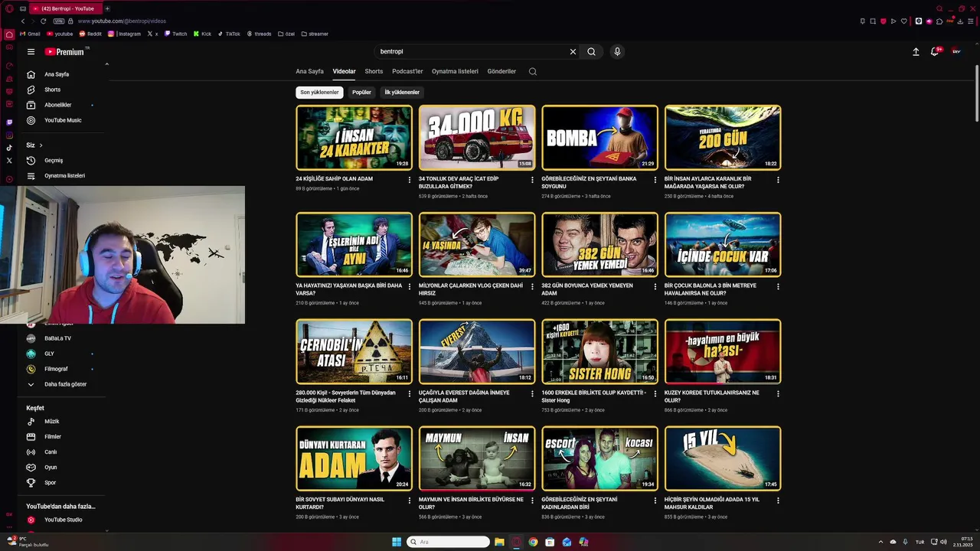Open BaBaLa TV subscription channel
The height and width of the screenshot is (551, 980).
(58, 338)
